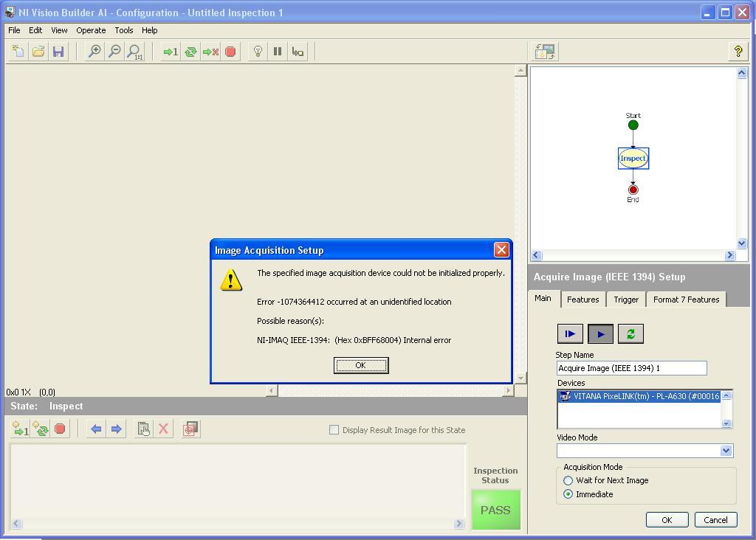This screenshot has height=540, width=756.
Task: Set zoom to 1:1 view
Action: tap(134, 52)
